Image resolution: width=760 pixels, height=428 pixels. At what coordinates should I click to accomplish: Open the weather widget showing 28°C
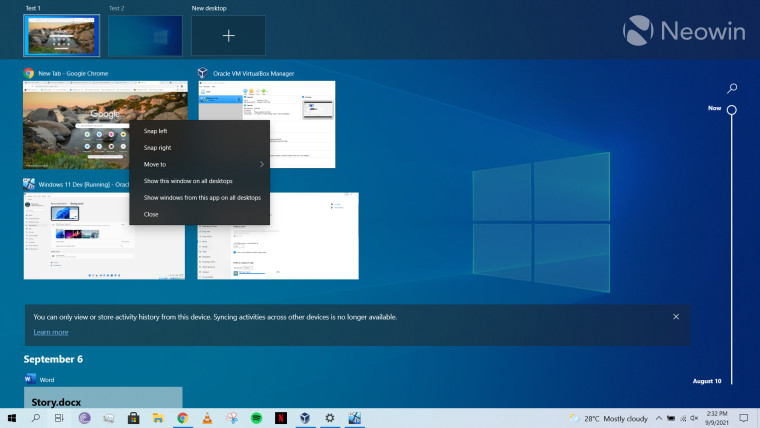point(609,418)
